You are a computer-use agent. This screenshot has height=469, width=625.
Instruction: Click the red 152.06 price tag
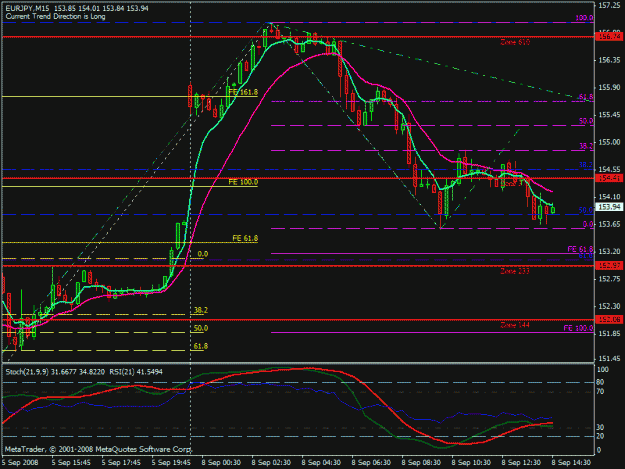point(609,320)
